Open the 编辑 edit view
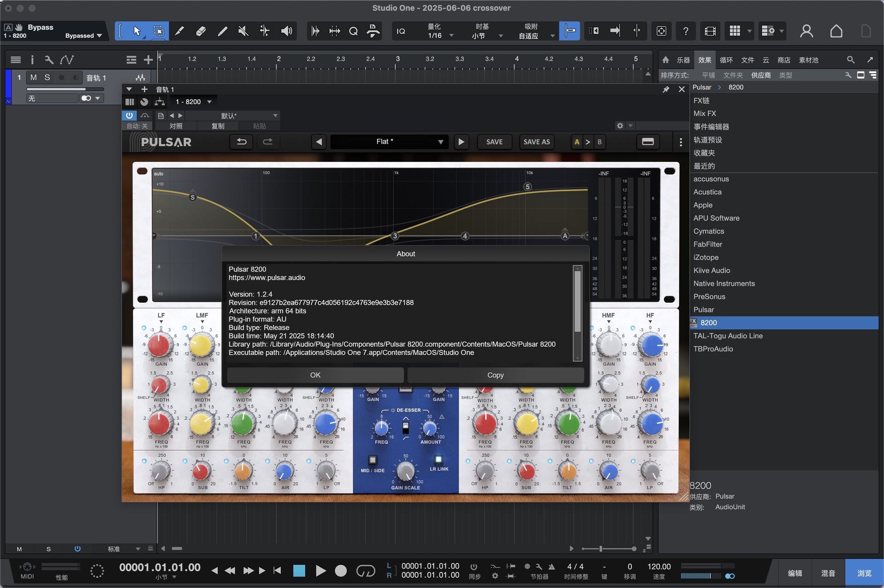 [795, 573]
